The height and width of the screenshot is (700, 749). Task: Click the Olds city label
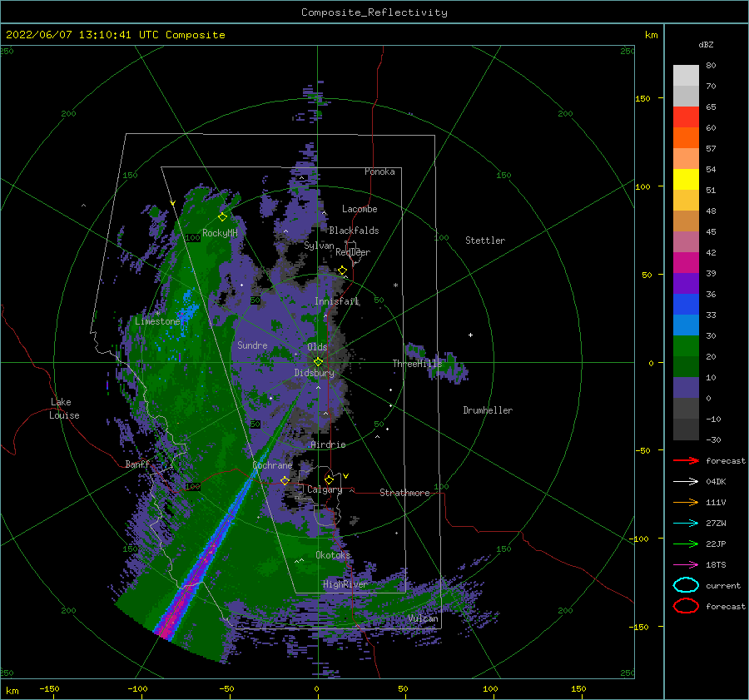[x=317, y=347]
